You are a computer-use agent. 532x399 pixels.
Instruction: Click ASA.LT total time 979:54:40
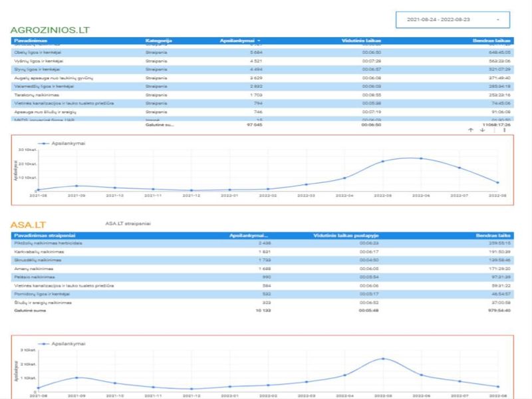pos(499,311)
